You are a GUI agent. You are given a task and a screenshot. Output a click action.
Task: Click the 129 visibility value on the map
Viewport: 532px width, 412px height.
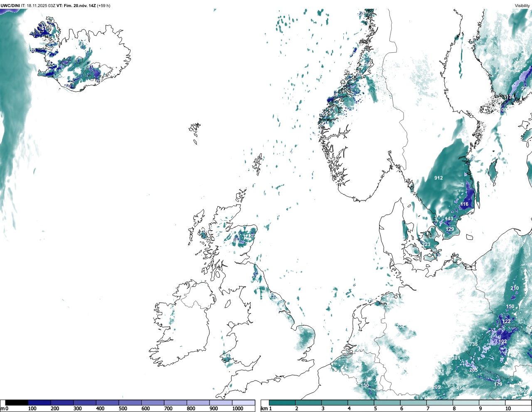[x=450, y=229]
